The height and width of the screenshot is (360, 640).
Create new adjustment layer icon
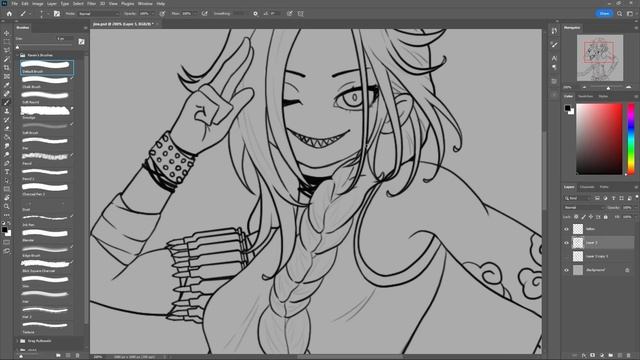[602, 356]
